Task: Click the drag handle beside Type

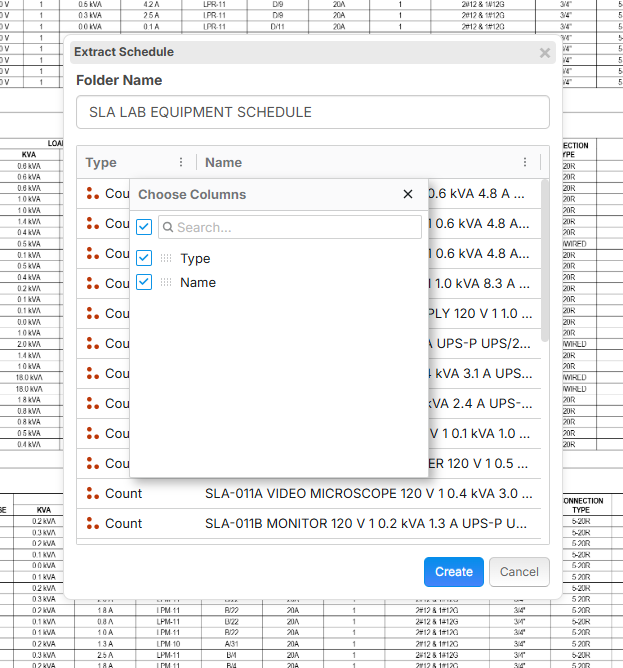Action: (x=166, y=258)
